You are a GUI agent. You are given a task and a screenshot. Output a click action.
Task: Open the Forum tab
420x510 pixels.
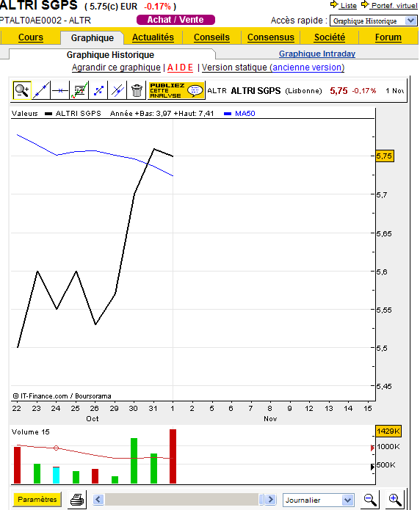(x=388, y=37)
